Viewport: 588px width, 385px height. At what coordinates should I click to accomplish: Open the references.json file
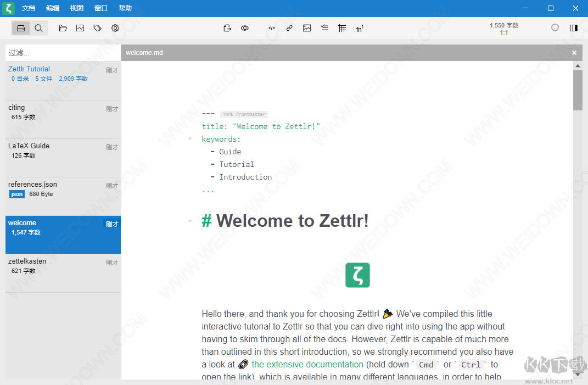[x=63, y=196]
